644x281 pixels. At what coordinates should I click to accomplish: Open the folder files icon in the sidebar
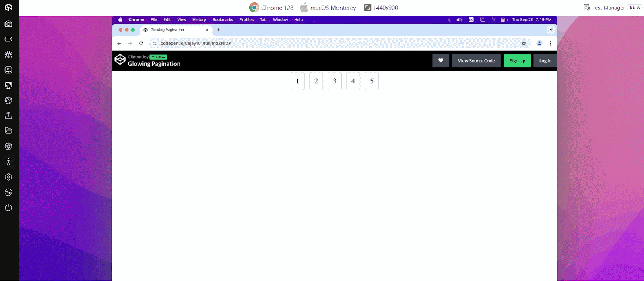(x=8, y=131)
